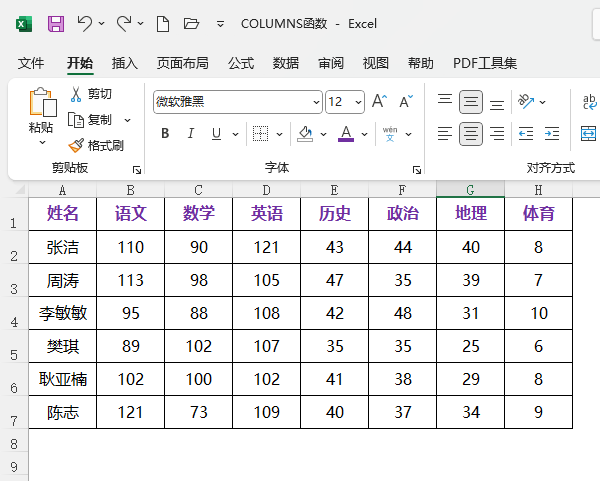Viewport: 600px width, 481px height.
Task: Click the Cut scissors icon
Action: (x=76, y=94)
